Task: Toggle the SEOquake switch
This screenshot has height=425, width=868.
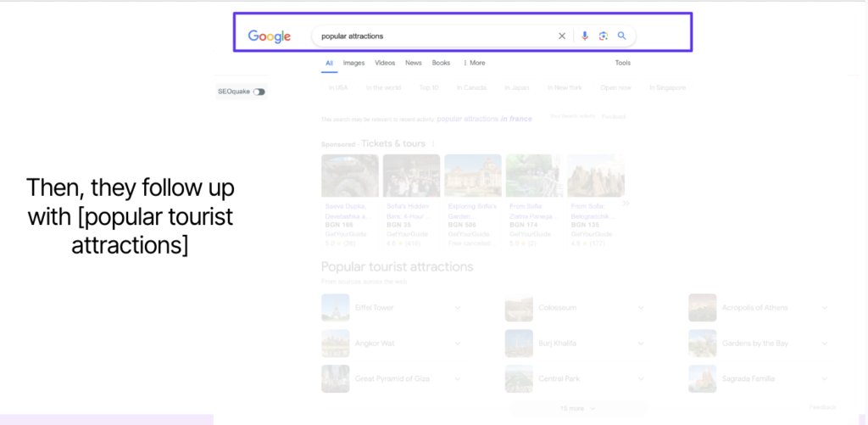Action: [259, 92]
